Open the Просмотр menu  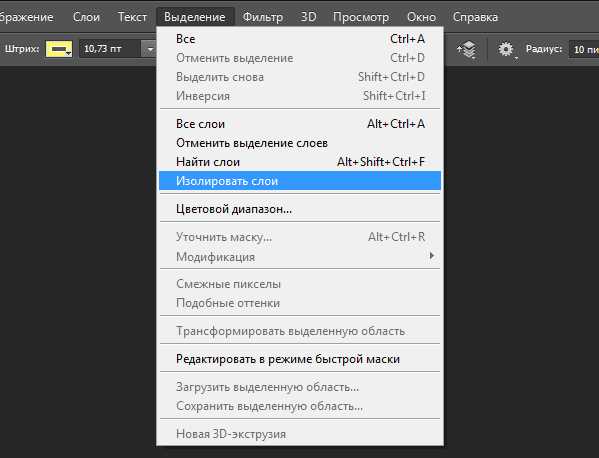click(361, 17)
